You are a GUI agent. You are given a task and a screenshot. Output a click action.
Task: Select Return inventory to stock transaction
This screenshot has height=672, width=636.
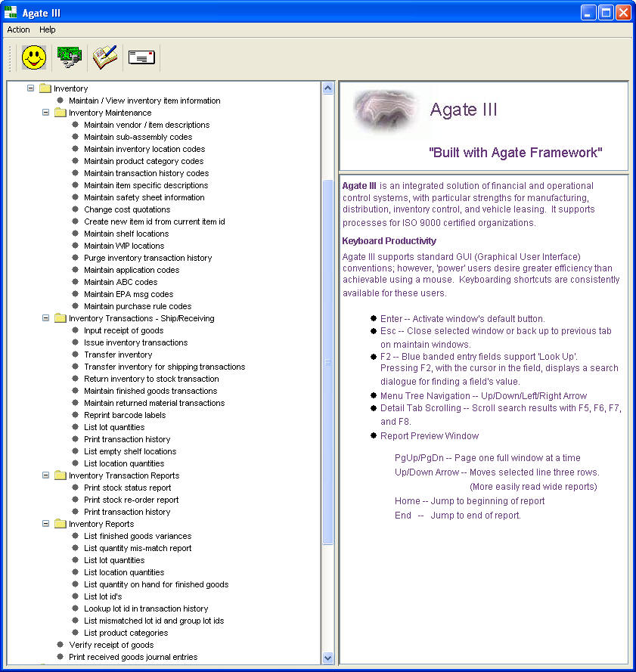pos(151,379)
